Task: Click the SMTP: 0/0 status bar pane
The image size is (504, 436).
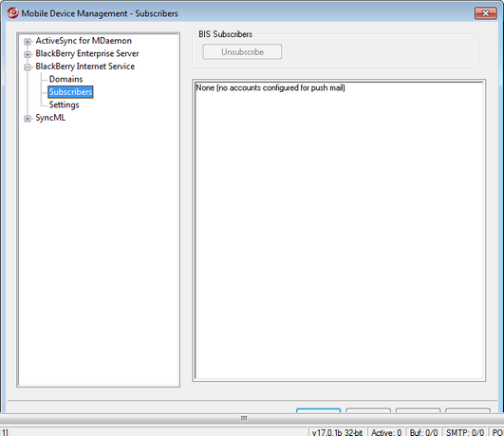Action: [x=465, y=432]
